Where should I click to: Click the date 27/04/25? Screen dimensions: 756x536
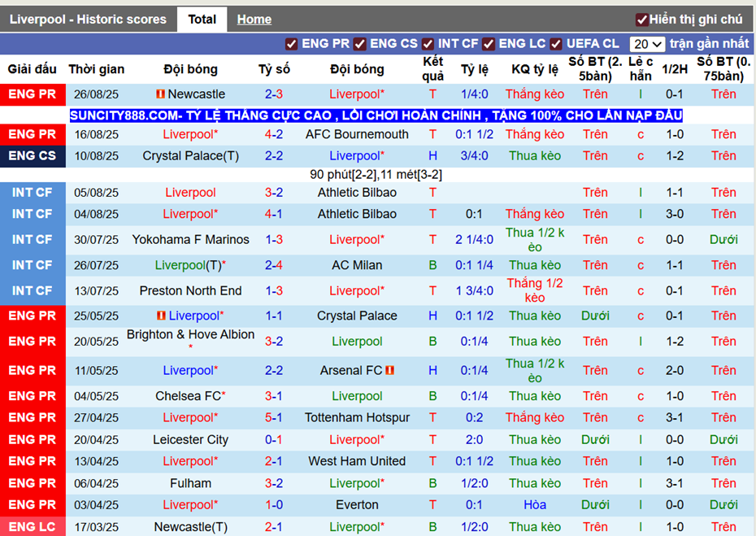tap(97, 418)
